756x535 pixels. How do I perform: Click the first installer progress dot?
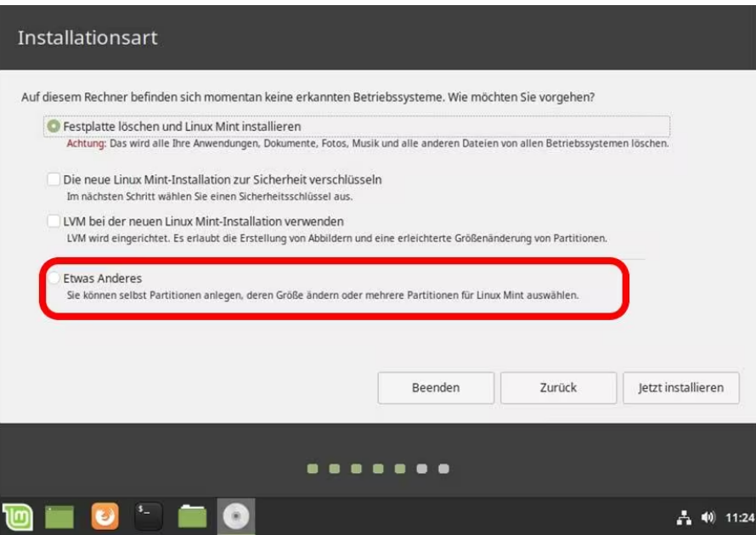(312, 469)
